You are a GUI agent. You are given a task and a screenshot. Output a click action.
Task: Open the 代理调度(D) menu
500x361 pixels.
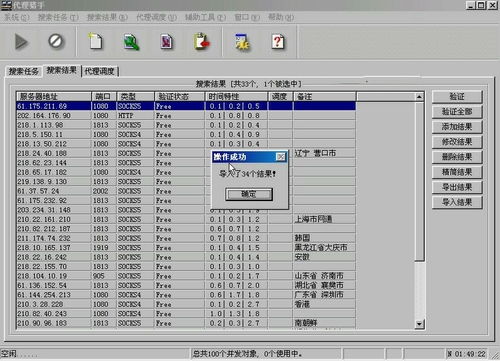pyautogui.click(x=156, y=17)
